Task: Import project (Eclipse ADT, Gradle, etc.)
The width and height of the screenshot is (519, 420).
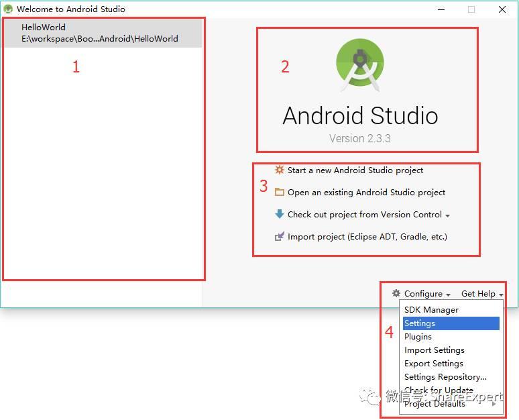Action: 367,237
